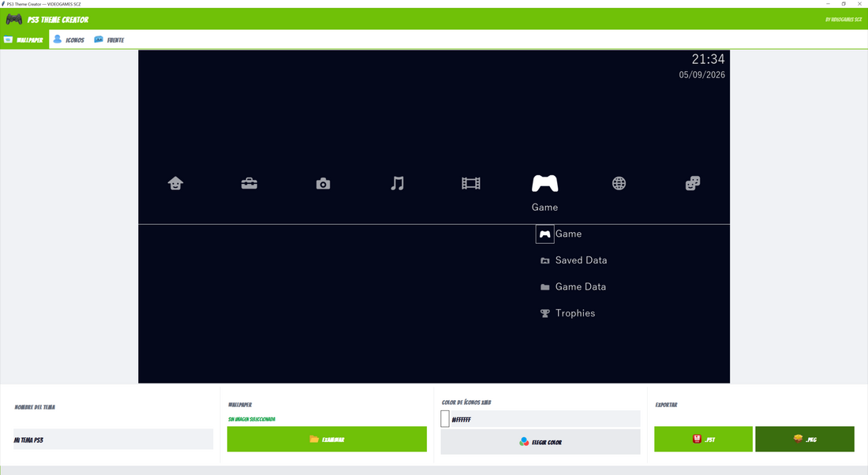Click the Game label under controller icon
Image resolution: width=868 pixels, height=475 pixels.
(544, 207)
